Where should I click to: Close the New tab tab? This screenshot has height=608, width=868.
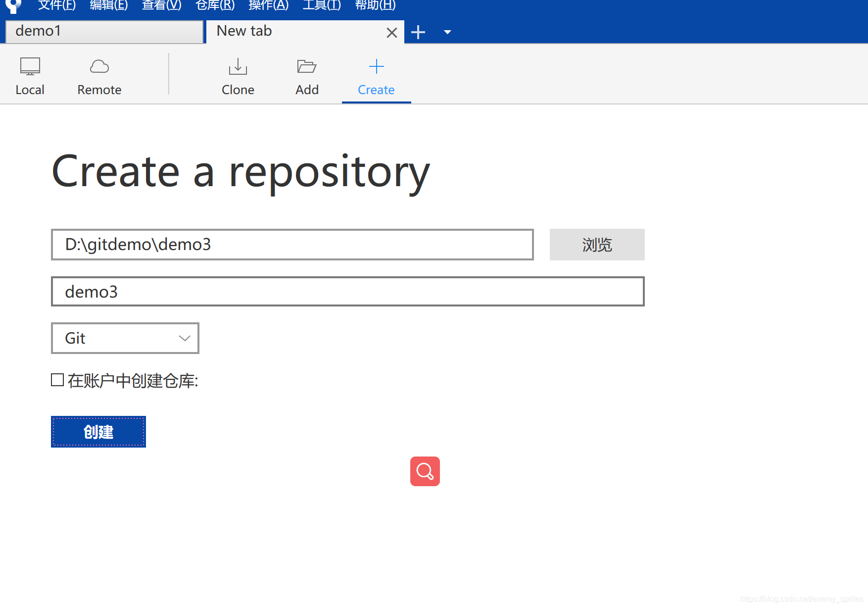click(x=392, y=33)
